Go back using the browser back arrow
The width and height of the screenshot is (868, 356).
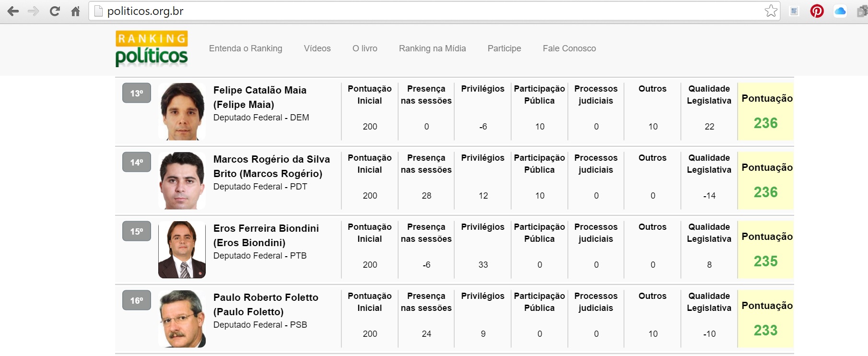click(13, 11)
